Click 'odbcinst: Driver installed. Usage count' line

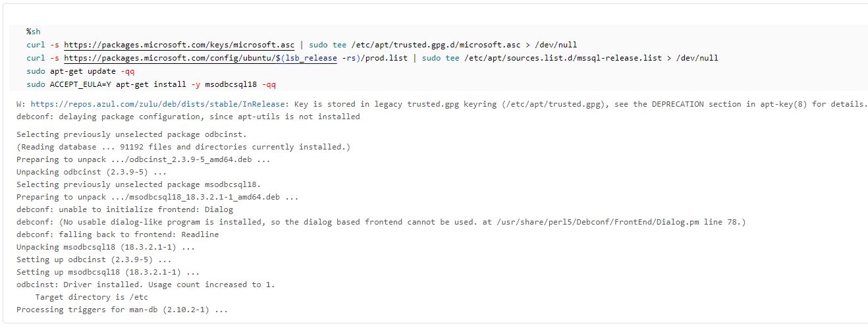pyautogui.click(x=146, y=285)
